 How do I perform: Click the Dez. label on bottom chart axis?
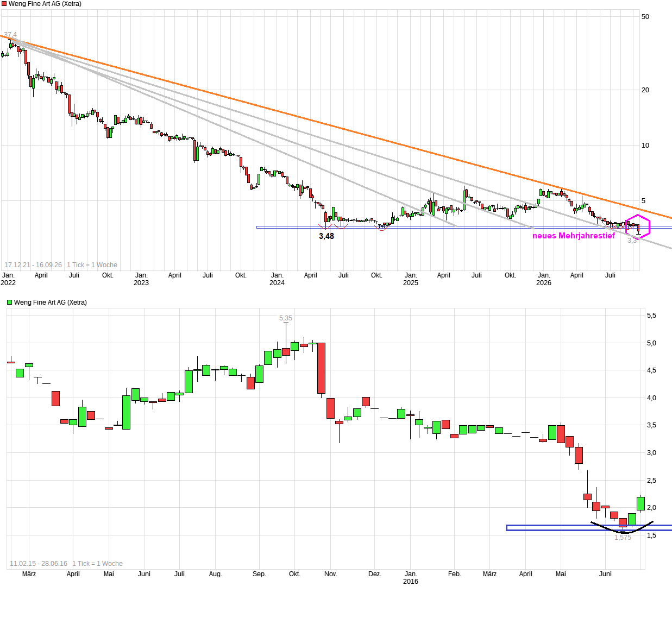tap(375, 574)
